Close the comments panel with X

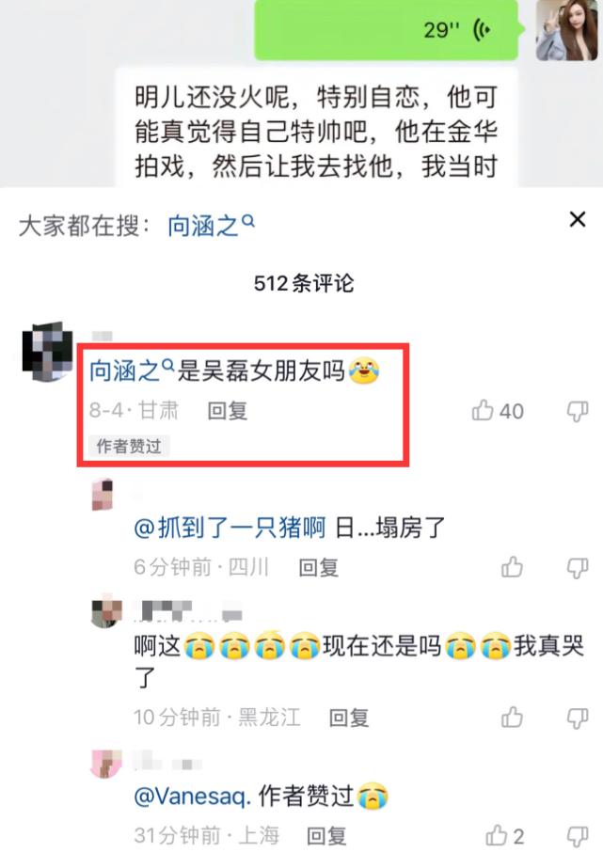click(x=578, y=220)
